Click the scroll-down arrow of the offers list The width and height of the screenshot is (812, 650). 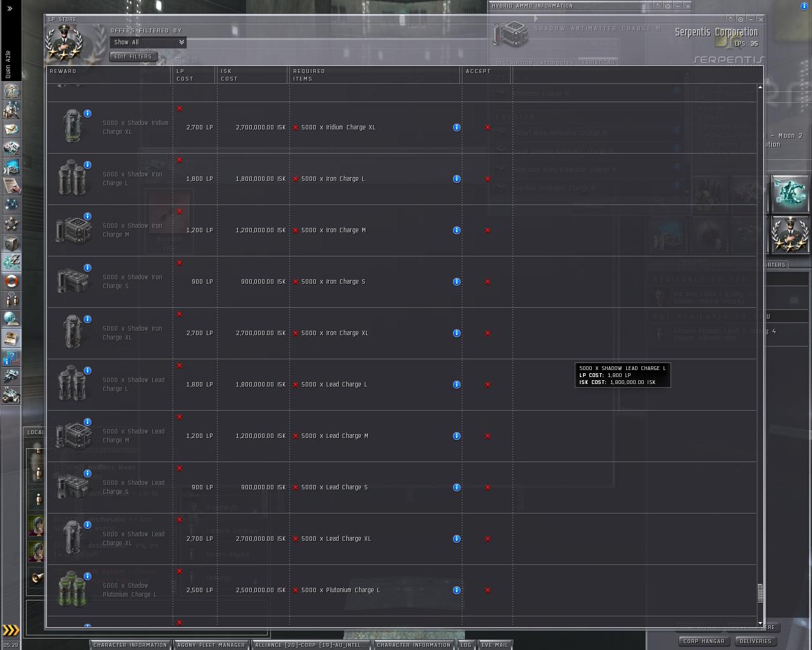click(x=760, y=623)
